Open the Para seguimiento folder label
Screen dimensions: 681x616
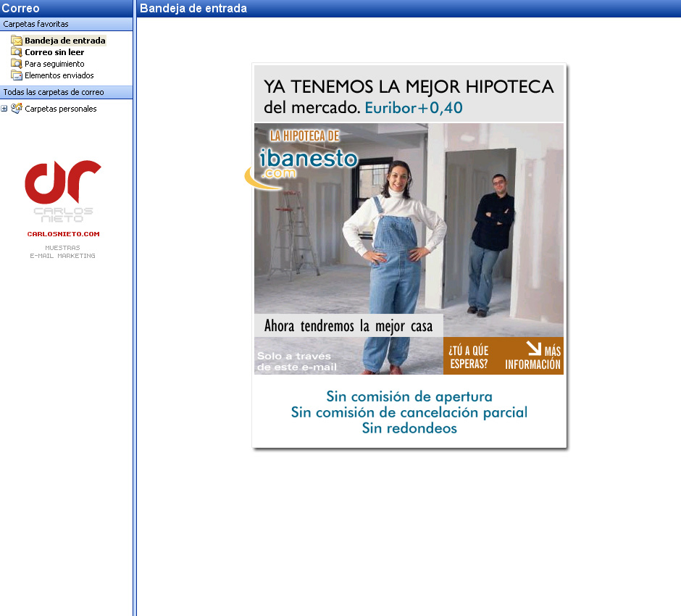coord(54,64)
